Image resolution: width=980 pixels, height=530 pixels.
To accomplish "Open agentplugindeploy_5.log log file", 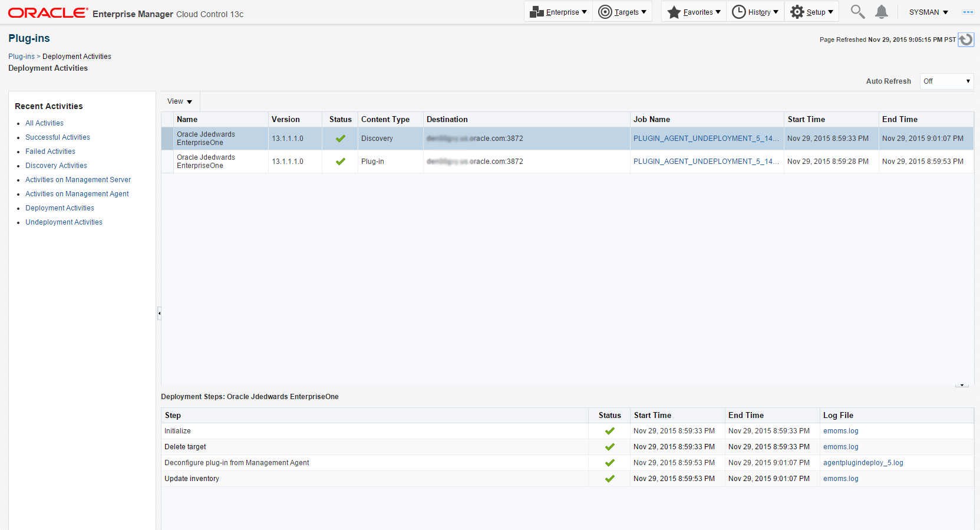I will (x=863, y=463).
